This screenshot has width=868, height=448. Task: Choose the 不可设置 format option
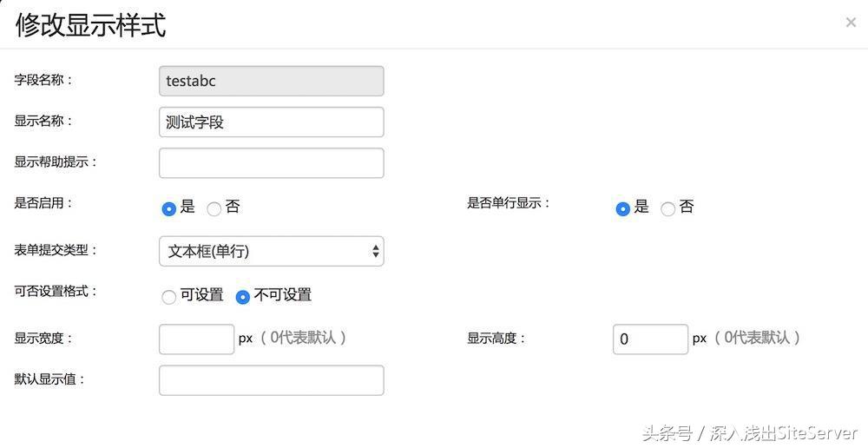pyautogui.click(x=242, y=297)
